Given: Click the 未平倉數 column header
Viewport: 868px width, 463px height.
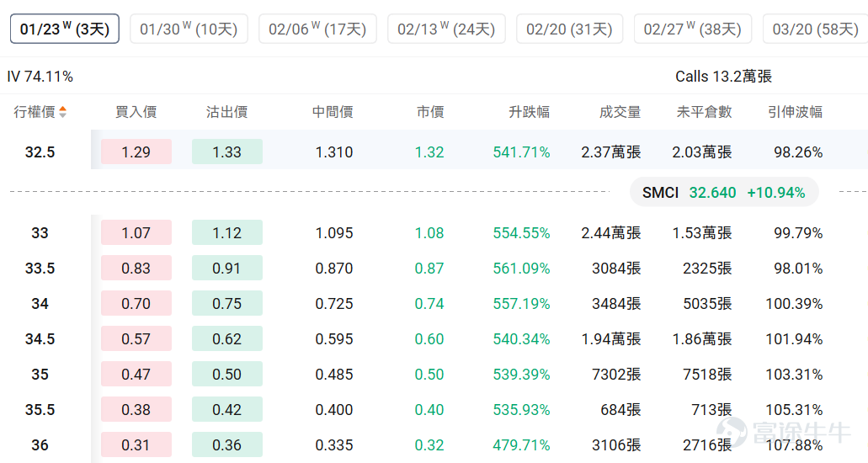Looking at the screenshot, I should pyautogui.click(x=704, y=112).
